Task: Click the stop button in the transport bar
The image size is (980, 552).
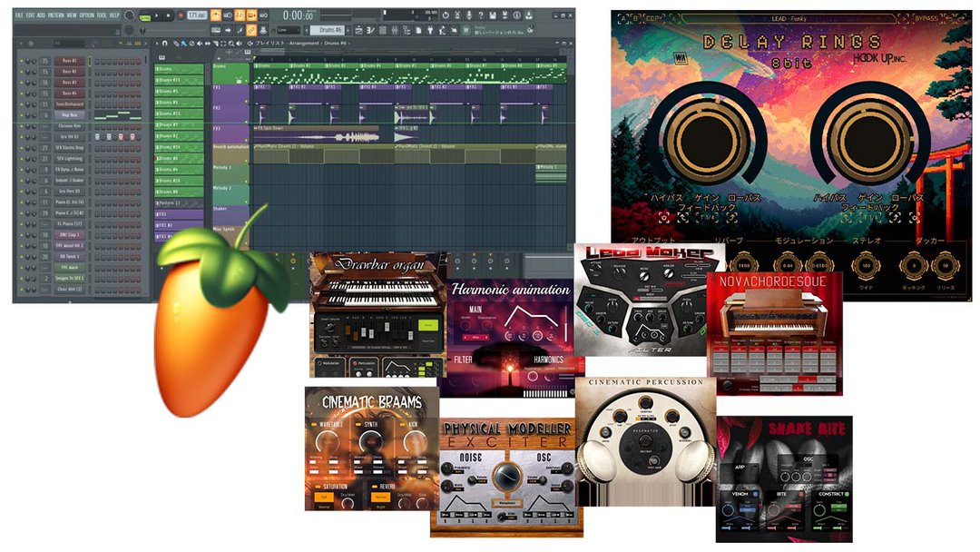Action: [x=168, y=15]
